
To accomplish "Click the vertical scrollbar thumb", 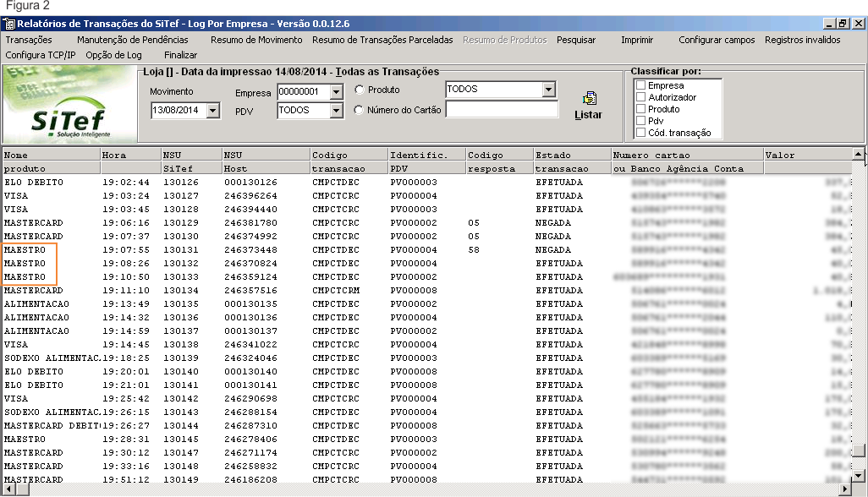I will pos(858,450).
